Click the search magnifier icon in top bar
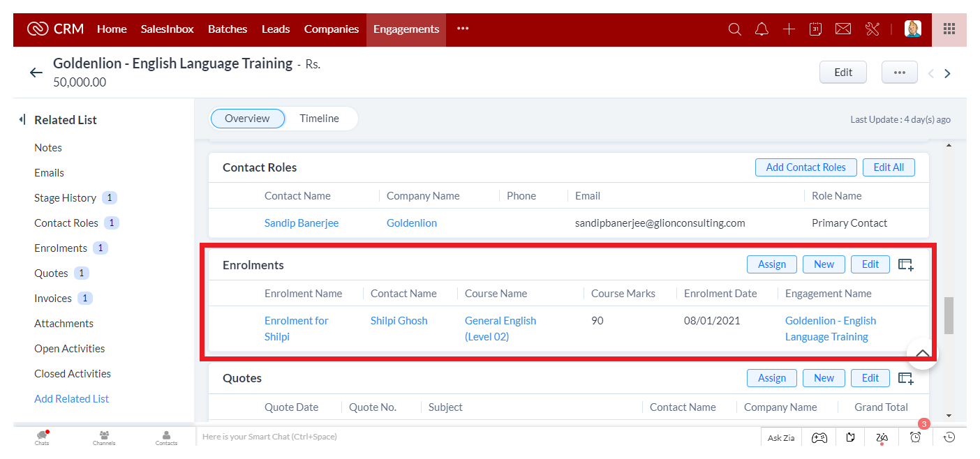The height and width of the screenshot is (459, 980). pyautogui.click(x=734, y=29)
